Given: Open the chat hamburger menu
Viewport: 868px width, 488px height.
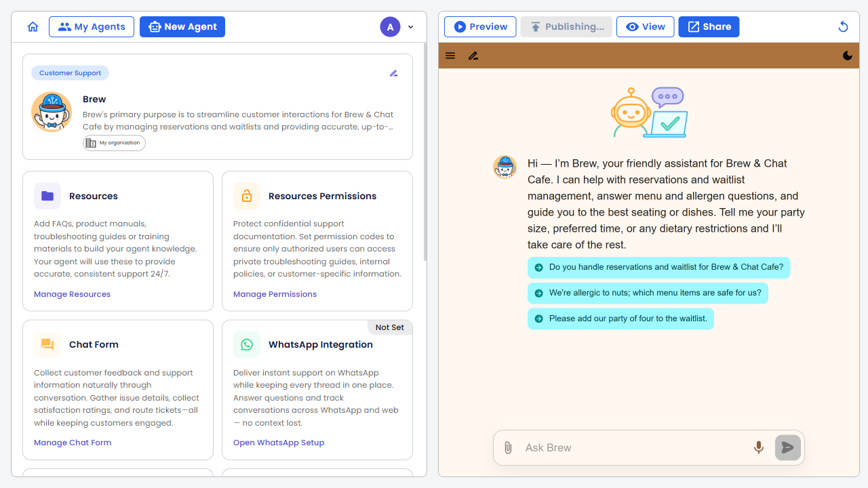Looking at the screenshot, I should pos(450,56).
